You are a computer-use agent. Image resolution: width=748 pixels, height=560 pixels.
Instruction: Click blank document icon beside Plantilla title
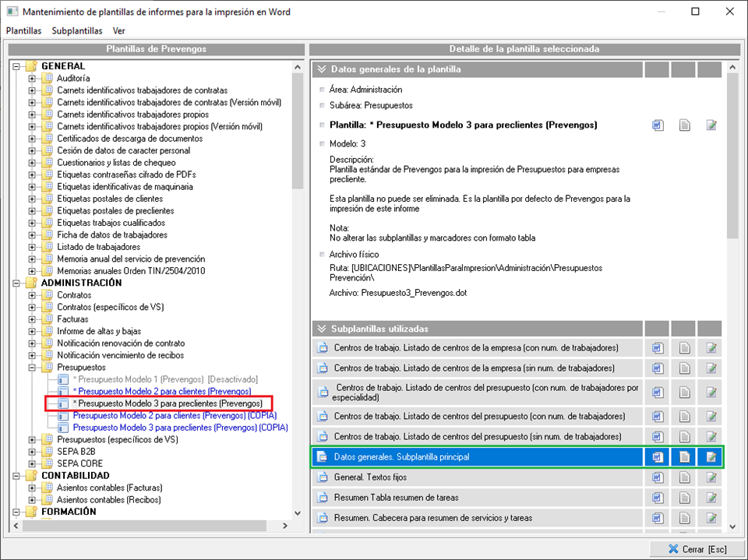pyautogui.click(x=684, y=125)
